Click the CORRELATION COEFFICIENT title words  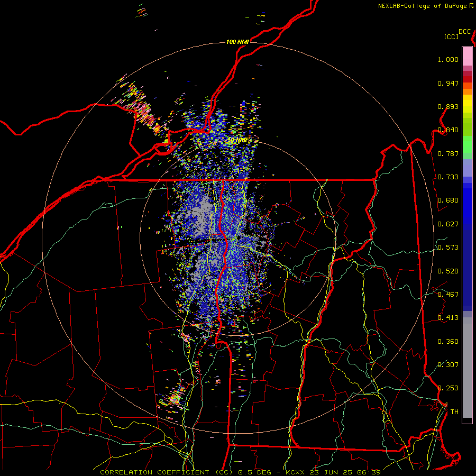154,472
